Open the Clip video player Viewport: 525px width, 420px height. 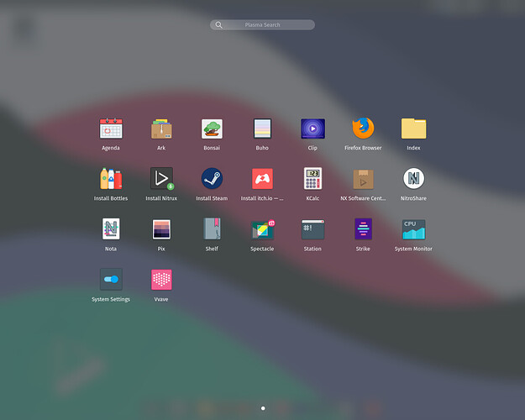[x=312, y=129]
